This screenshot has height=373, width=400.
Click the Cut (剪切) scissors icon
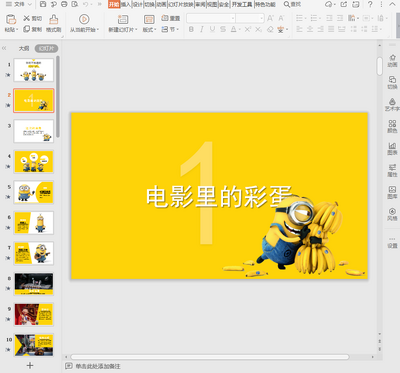[27, 18]
